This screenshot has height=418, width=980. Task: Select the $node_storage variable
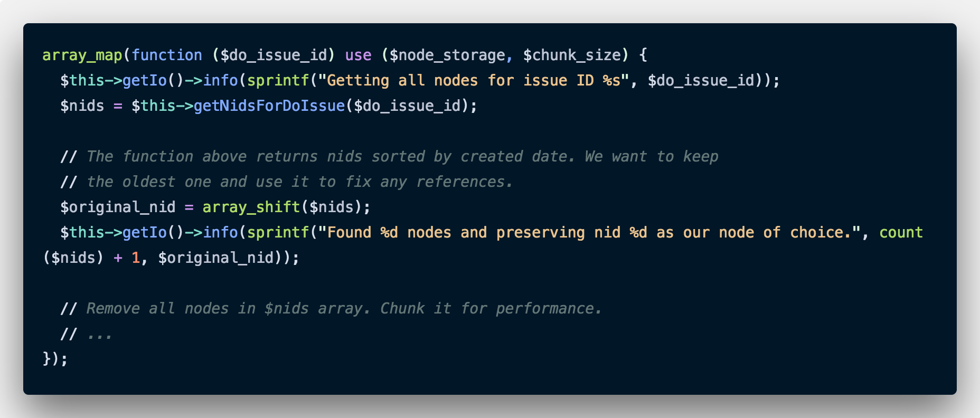coord(447,55)
